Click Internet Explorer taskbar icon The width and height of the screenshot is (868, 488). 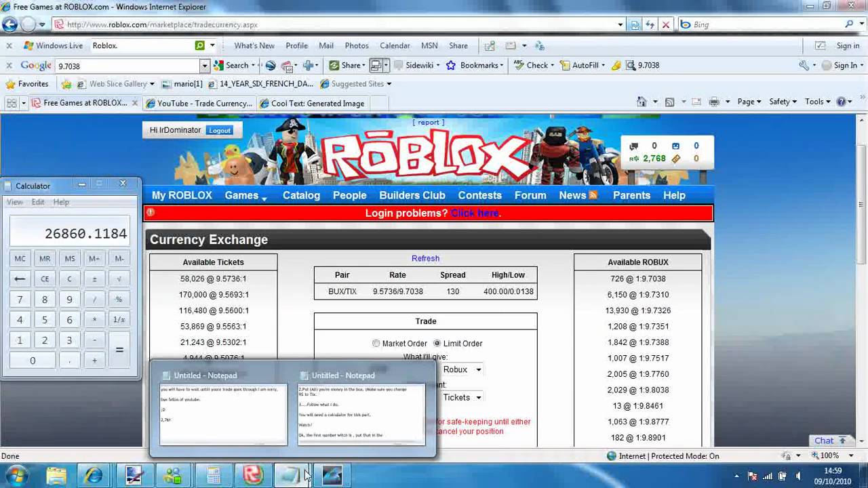click(94, 475)
